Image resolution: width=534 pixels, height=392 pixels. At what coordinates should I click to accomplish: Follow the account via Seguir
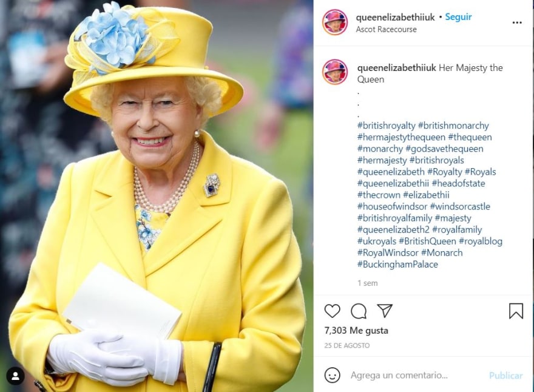point(458,17)
